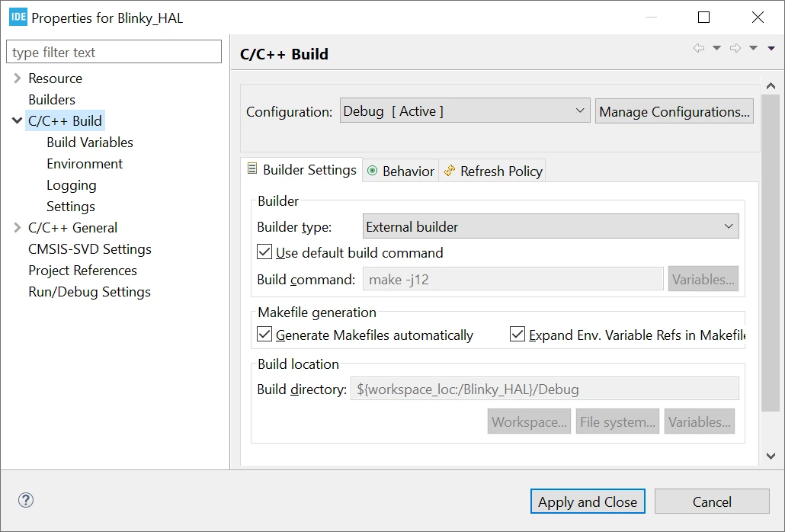This screenshot has width=785, height=532.
Task: Collapse the C/C++ Build tree node
Action: 18,120
